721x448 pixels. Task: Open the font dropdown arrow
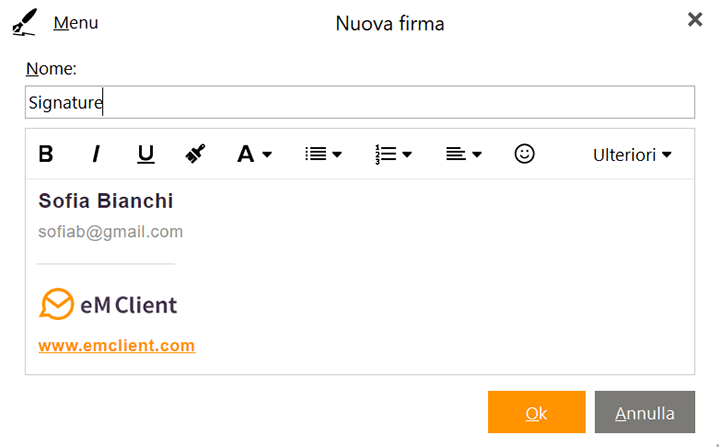[267, 155]
